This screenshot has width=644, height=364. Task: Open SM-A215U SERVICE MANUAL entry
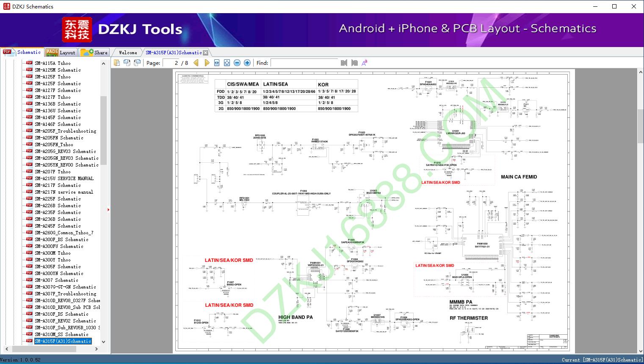pyautogui.click(x=64, y=178)
